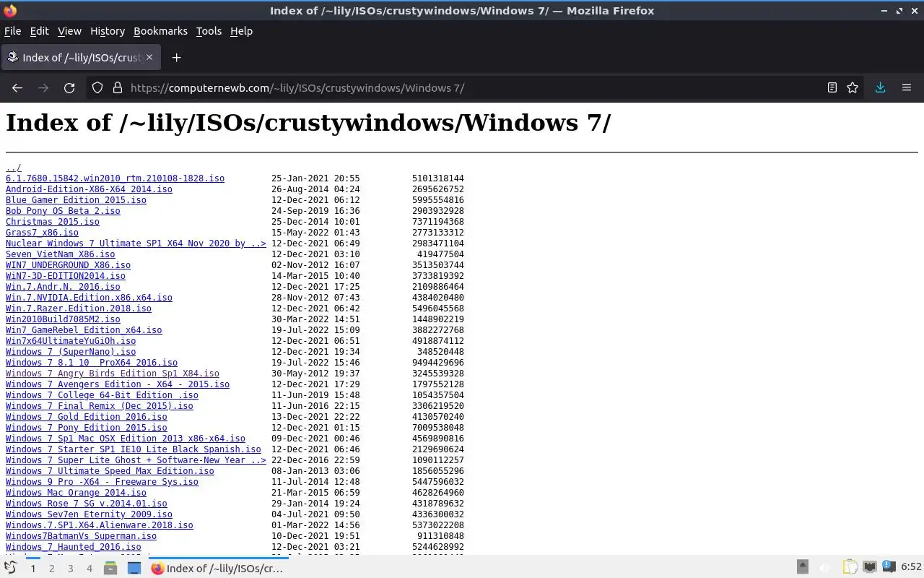The image size is (924, 578).
Task: Open Seven_VietNam_X86.iso link
Action: pyautogui.click(x=60, y=254)
